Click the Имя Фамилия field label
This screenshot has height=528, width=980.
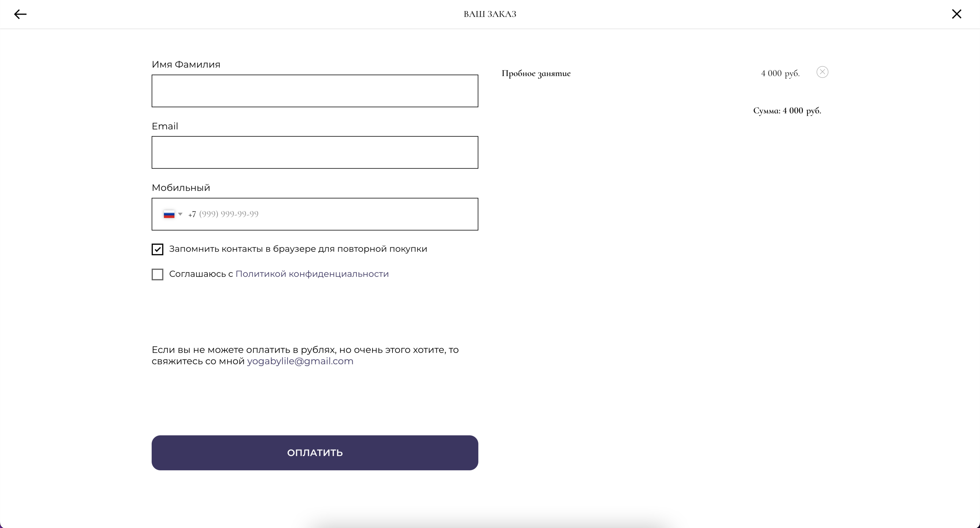[x=186, y=65]
